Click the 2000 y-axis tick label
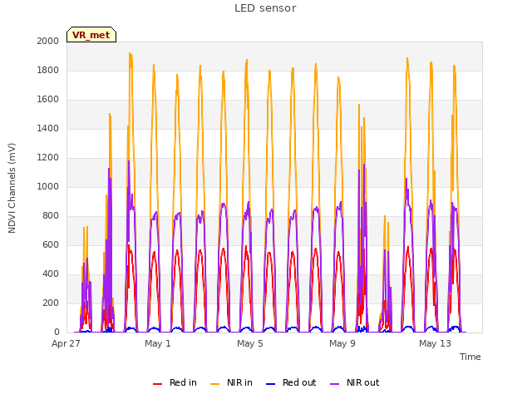The height and width of the screenshot is (399, 532). tap(48, 41)
